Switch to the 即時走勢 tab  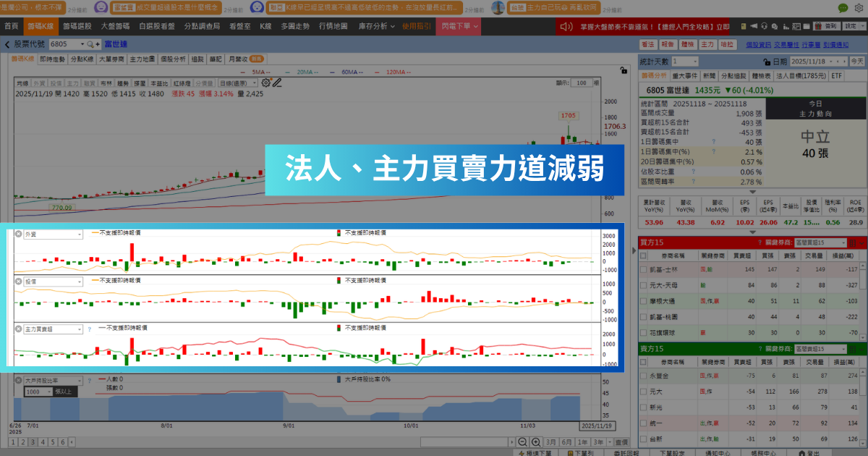point(52,59)
